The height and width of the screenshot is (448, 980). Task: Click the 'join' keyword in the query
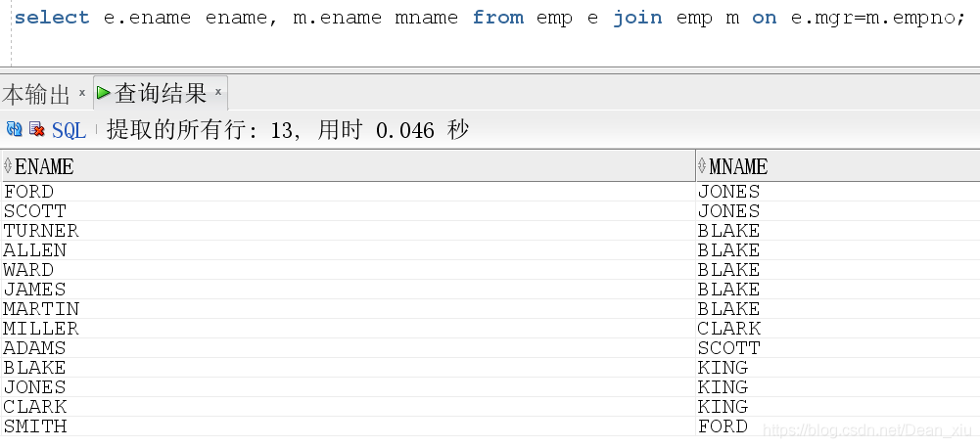(637, 18)
